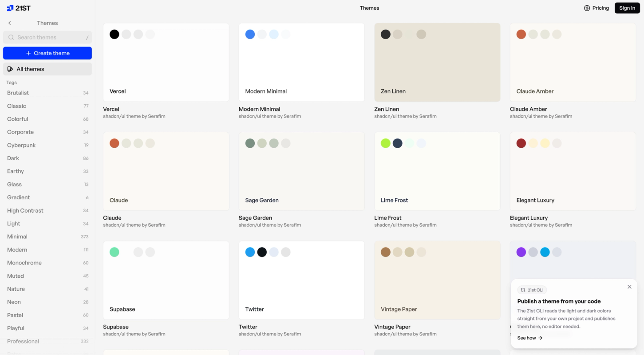Select the High Contrast tag

[47, 211]
